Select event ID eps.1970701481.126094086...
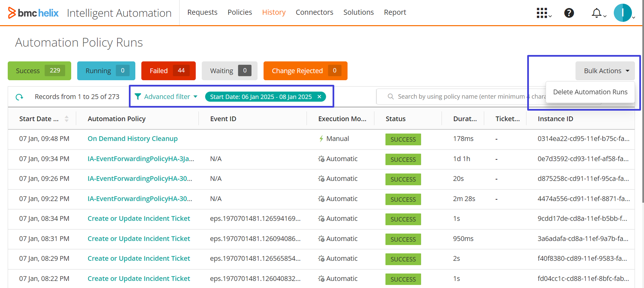The image size is (644, 288). (x=255, y=239)
